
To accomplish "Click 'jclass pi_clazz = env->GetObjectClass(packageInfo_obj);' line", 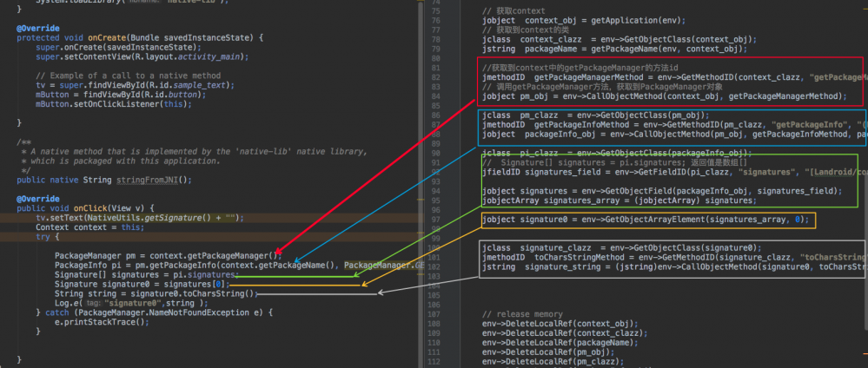I will tap(617, 153).
